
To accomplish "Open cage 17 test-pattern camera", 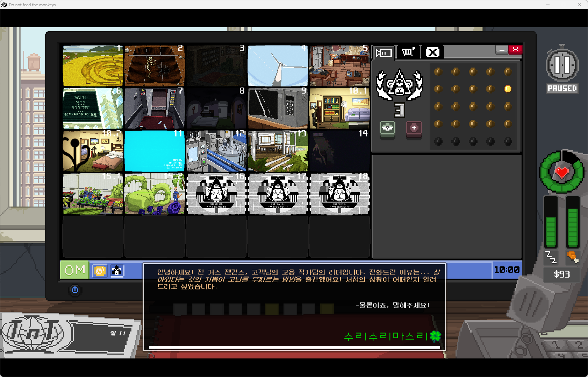I will (x=278, y=194).
